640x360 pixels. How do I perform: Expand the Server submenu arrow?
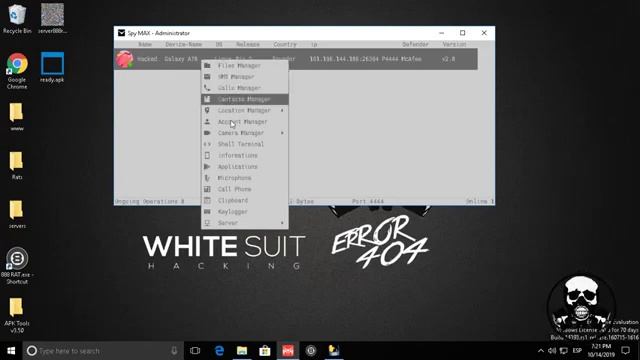(282, 223)
